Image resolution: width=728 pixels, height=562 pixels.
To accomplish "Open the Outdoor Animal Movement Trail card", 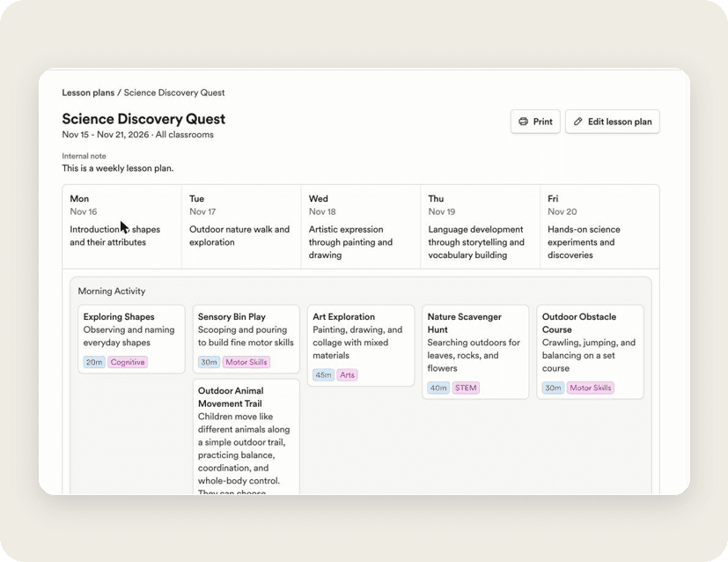I will coord(246,437).
